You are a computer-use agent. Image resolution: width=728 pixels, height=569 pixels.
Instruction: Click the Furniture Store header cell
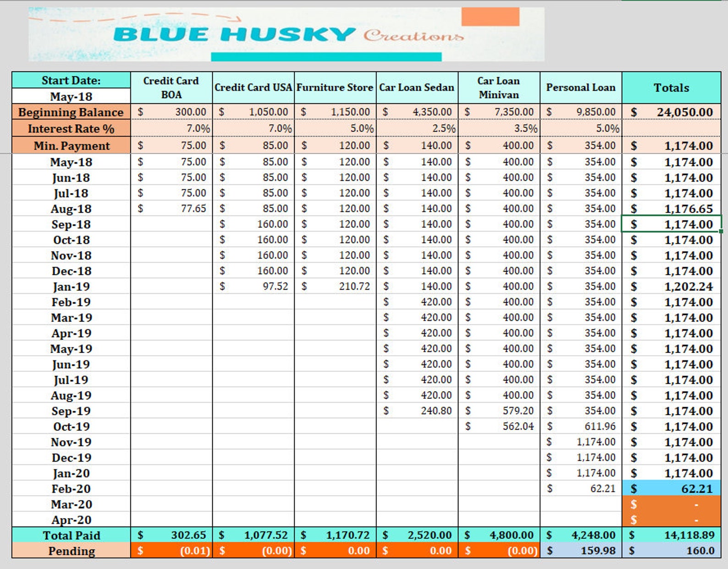(x=335, y=88)
